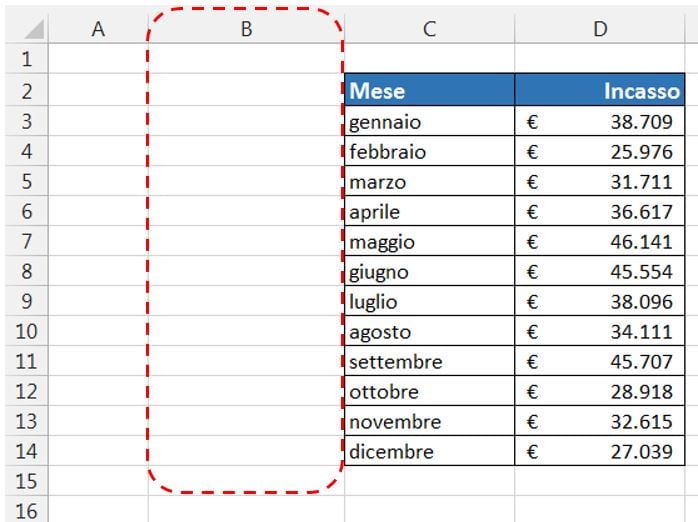Select the gennaio cell
Image resolution: width=698 pixels, height=522 pixels.
click(x=430, y=121)
